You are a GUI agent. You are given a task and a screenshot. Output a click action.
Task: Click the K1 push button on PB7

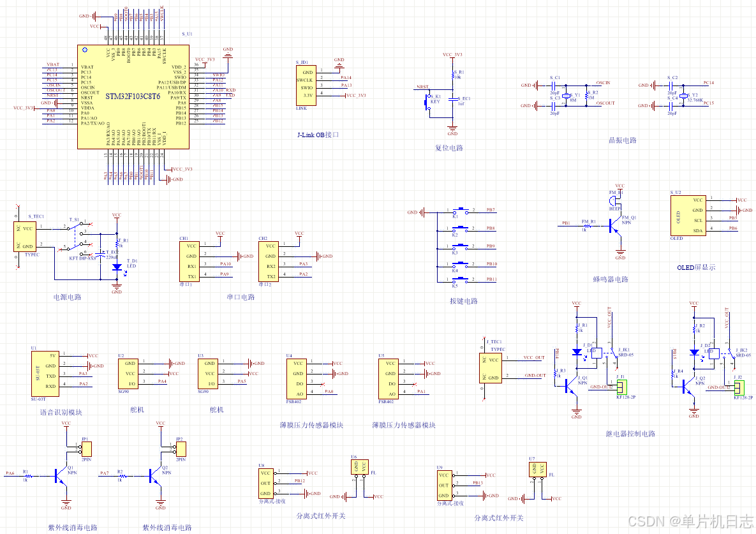click(x=460, y=210)
